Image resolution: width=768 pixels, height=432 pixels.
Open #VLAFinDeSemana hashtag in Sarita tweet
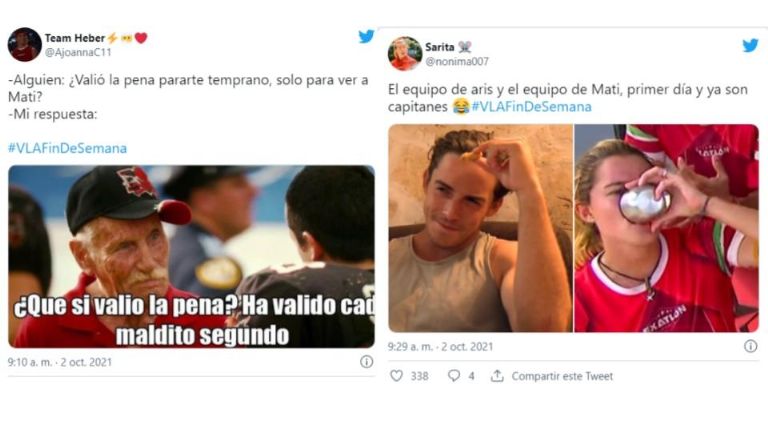point(531,106)
